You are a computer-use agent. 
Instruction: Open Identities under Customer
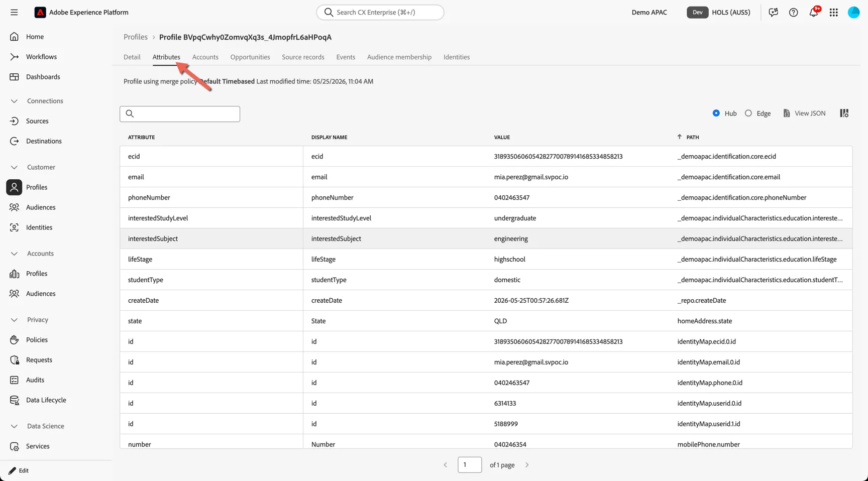pos(39,227)
